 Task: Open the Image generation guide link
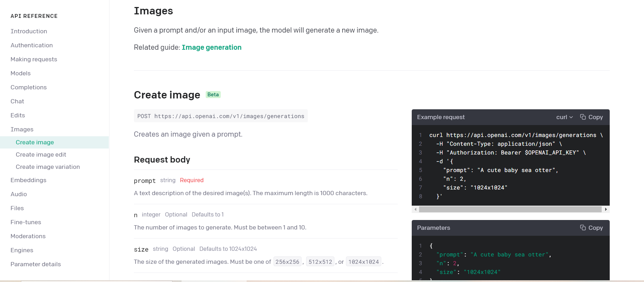coord(212,47)
